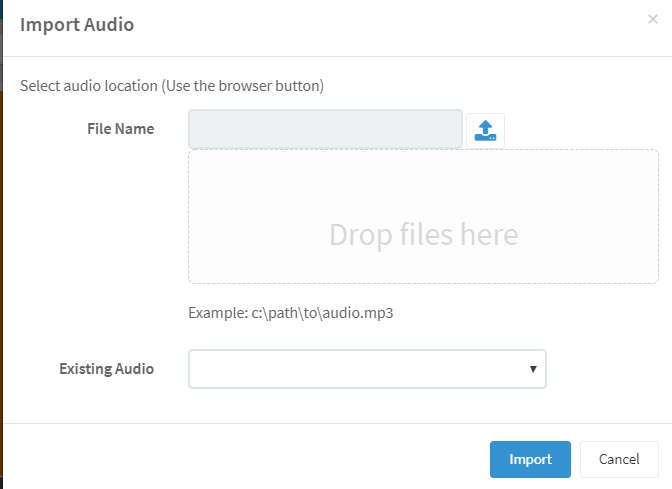Click the blue upload browse icon

point(485,131)
